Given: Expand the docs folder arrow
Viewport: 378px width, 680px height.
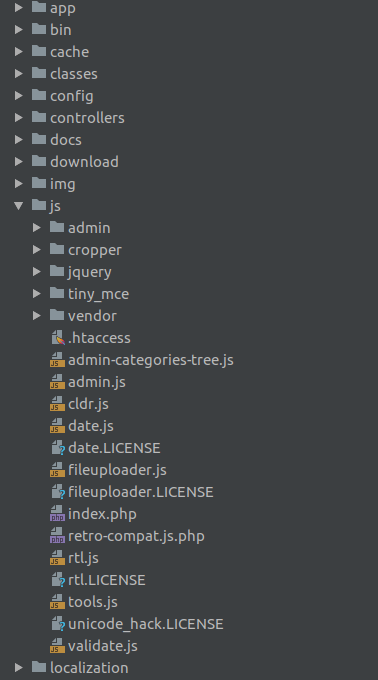Looking at the screenshot, I should point(19,140).
